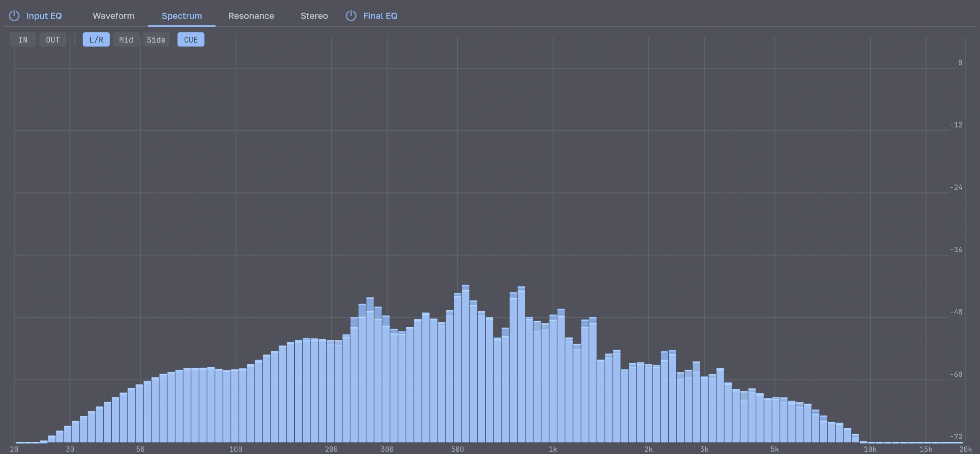Toggle the CUE button
980x454 pixels.
coord(191,39)
